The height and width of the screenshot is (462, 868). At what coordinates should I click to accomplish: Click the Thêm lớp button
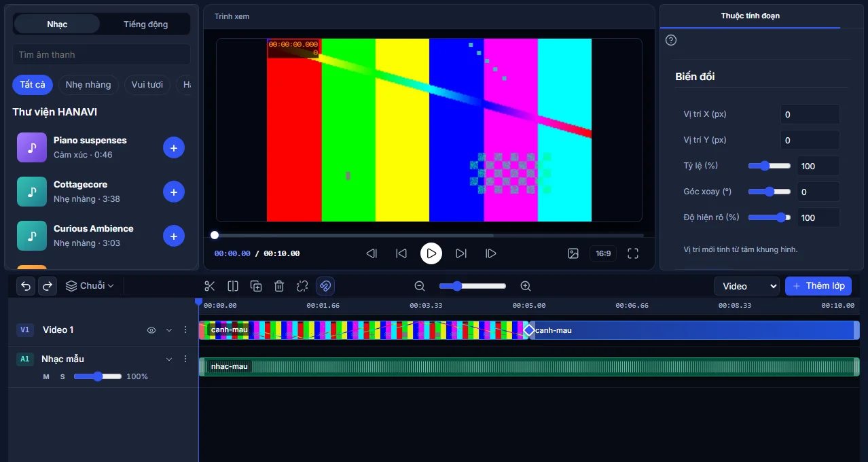(818, 286)
